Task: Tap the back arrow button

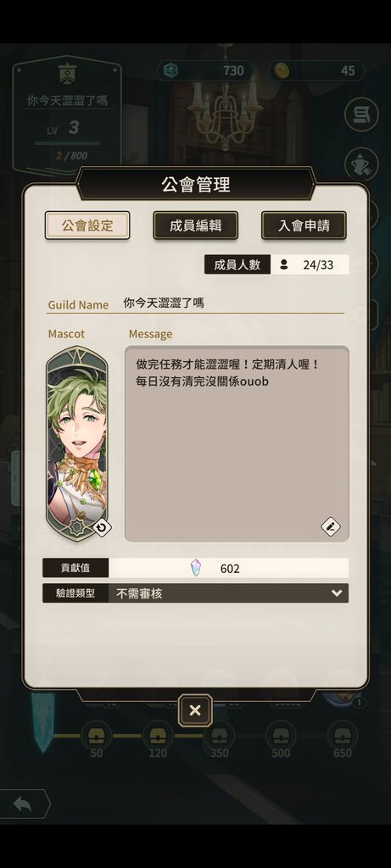Action: point(23,804)
